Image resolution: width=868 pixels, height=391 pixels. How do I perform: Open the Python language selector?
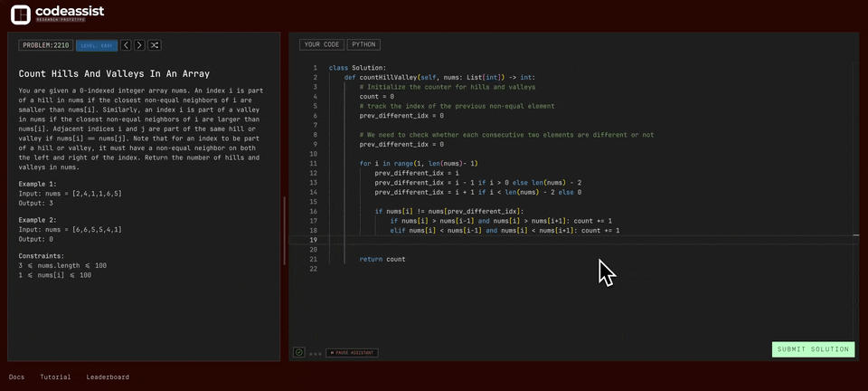pyautogui.click(x=363, y=44)
